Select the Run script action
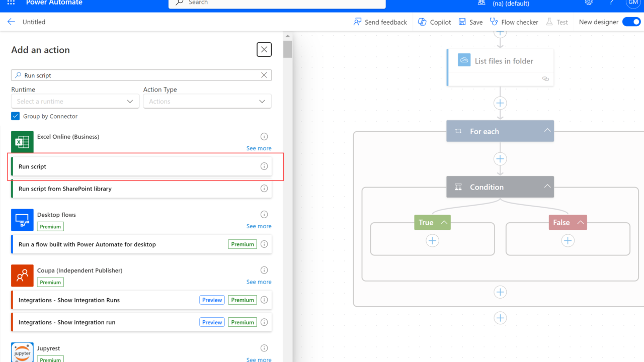This screenshot has width=644, height=362. (141, 166)
